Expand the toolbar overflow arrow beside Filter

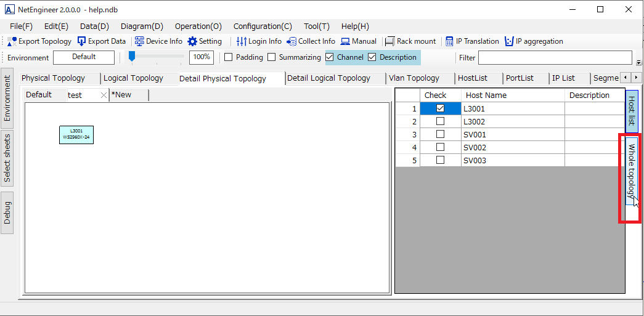(x=638, y=62)
